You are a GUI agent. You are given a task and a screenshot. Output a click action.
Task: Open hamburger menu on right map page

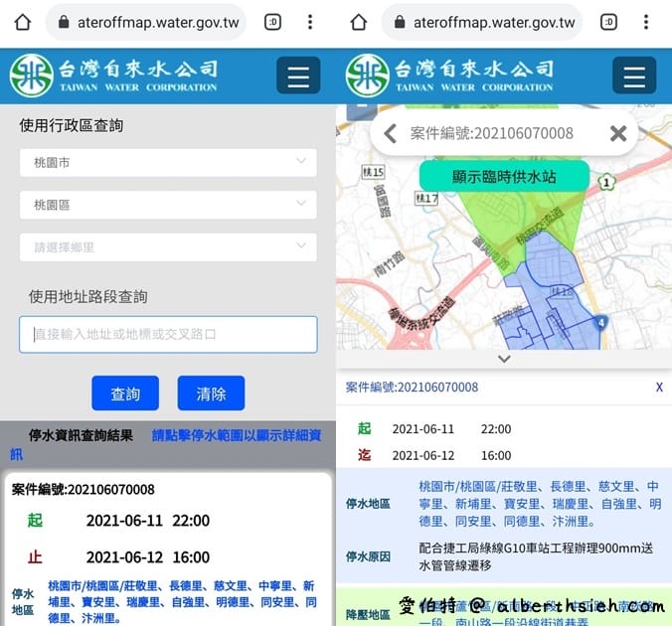634,76
